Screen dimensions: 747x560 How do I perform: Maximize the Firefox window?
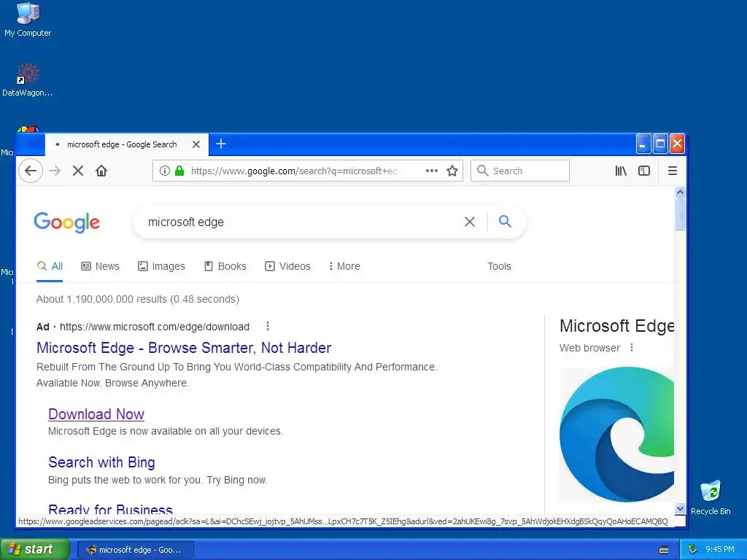point(660,144)
